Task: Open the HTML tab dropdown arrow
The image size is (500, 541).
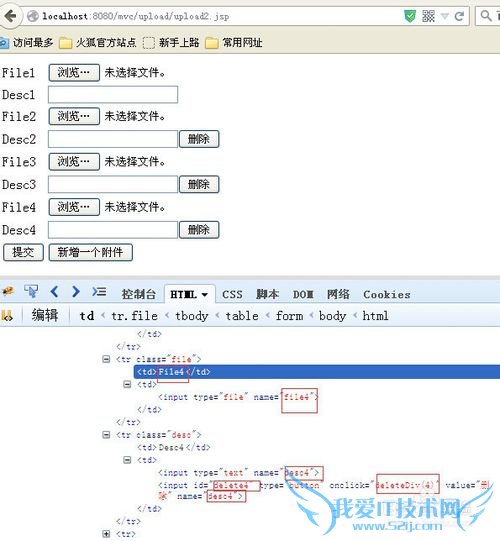Action: click(x=205, y=295)
